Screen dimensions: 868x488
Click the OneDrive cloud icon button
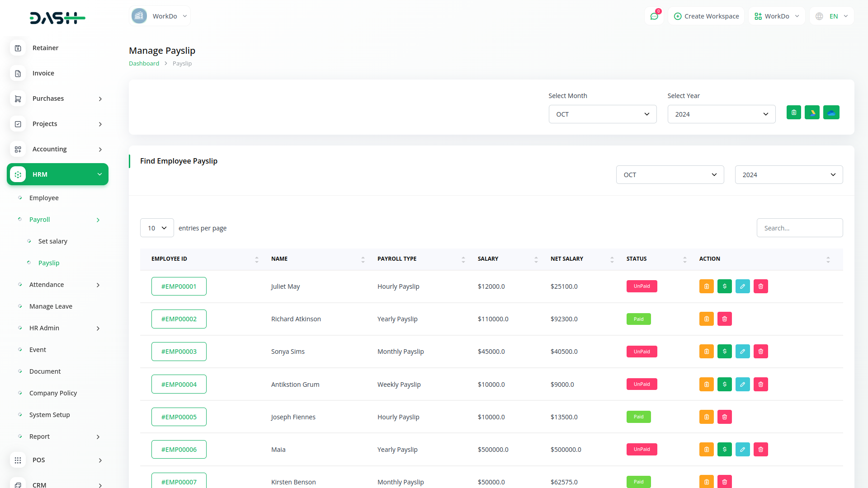831,113
